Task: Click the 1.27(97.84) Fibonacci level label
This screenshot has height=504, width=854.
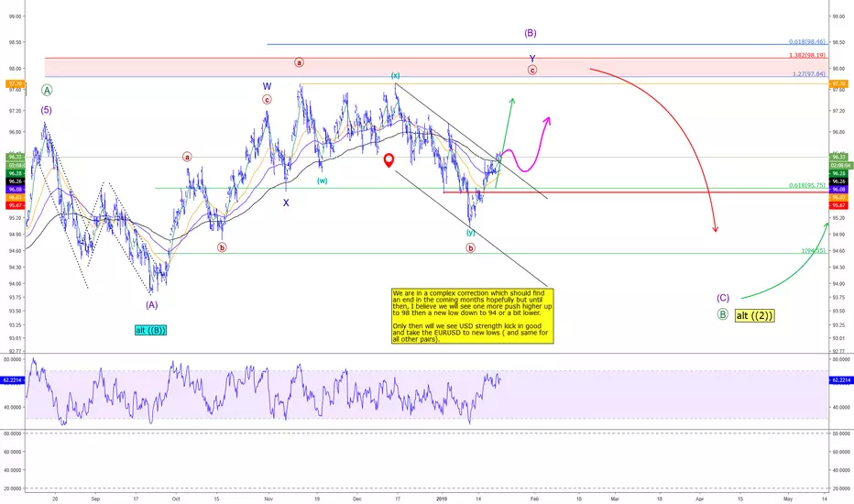Action: (x=809, y=73)
